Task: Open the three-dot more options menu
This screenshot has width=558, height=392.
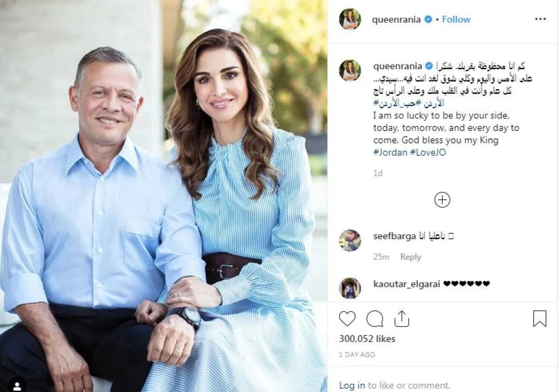Action: click(x=540, y=19)
